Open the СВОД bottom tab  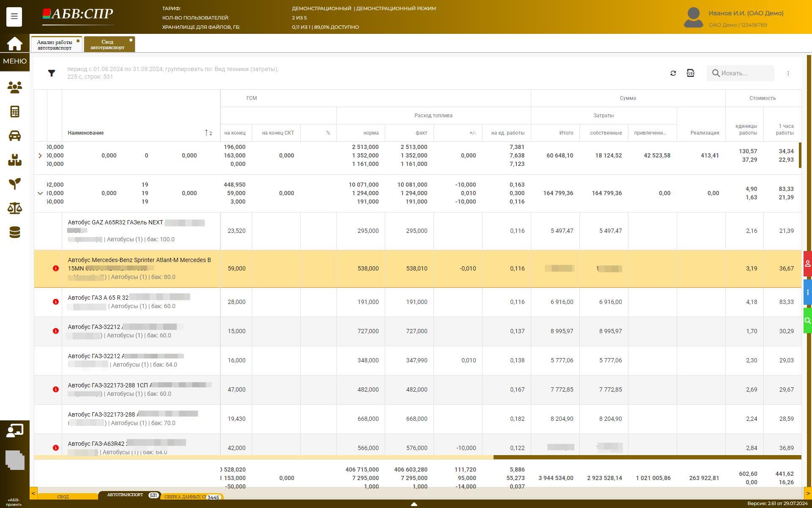point(63,497)
